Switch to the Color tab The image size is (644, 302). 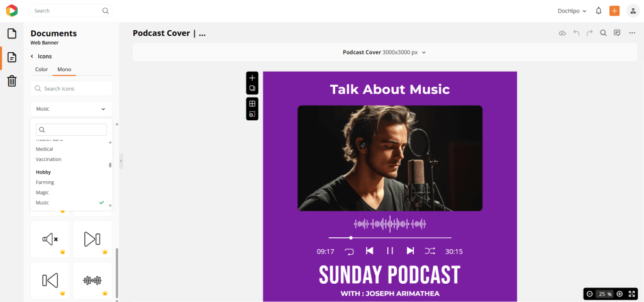click(42, 69)
